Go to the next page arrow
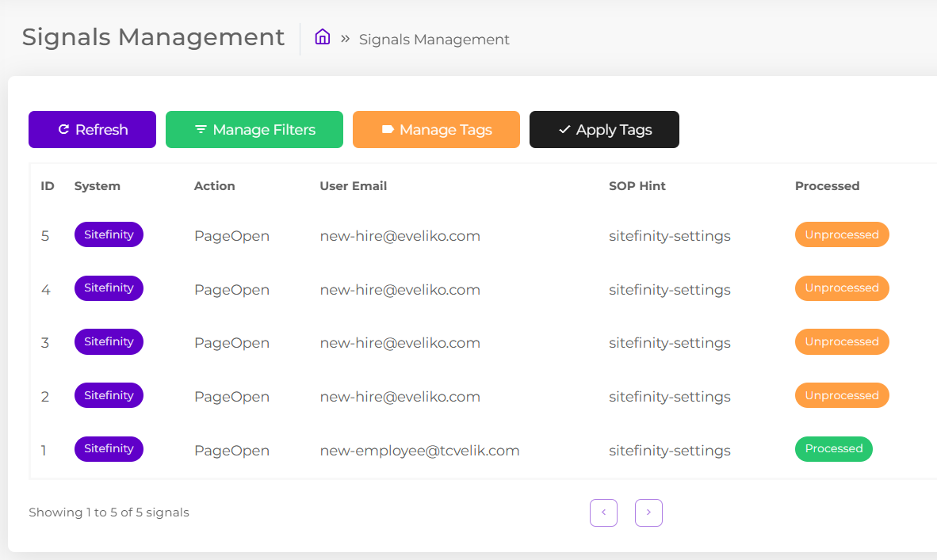 pos(648,512)
